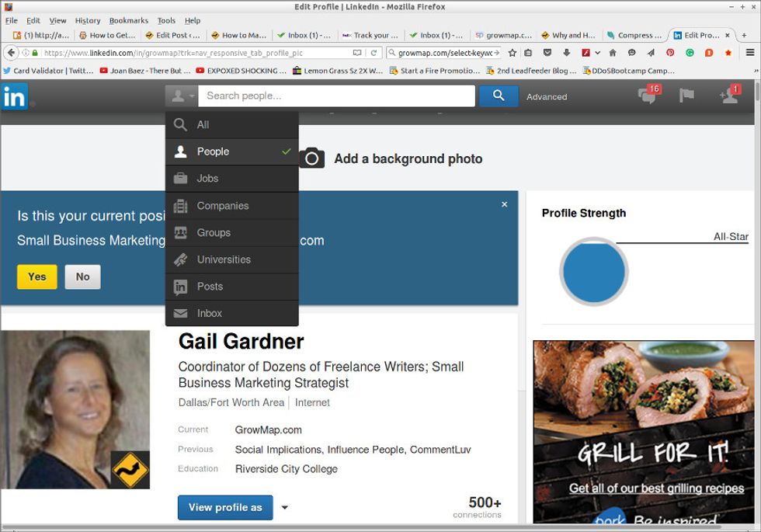
Task: Click the LinkedIn logo home icon
Action: [x=14, y=96]
